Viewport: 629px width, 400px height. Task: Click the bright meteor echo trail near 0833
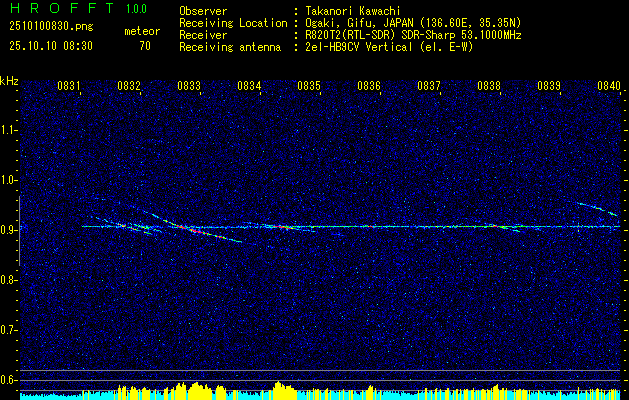click(193, 227)
